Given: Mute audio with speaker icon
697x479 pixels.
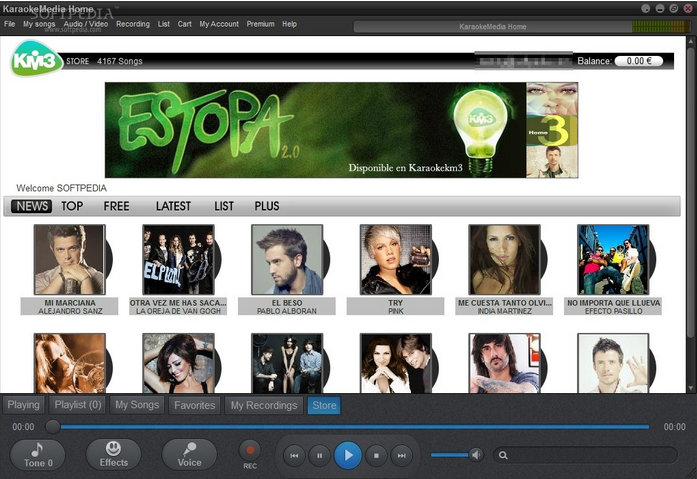Looking at the screenshot, I should coord(477,455).
